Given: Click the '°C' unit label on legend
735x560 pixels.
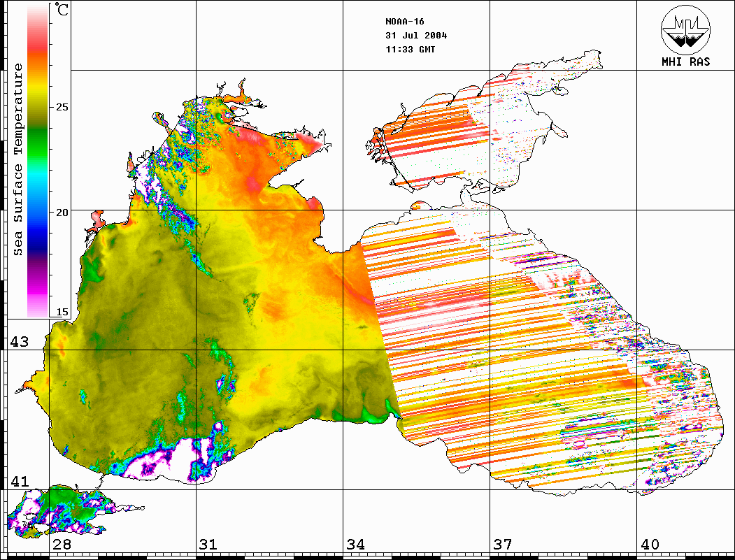Looking at the screenshot, I should [62, 9].
